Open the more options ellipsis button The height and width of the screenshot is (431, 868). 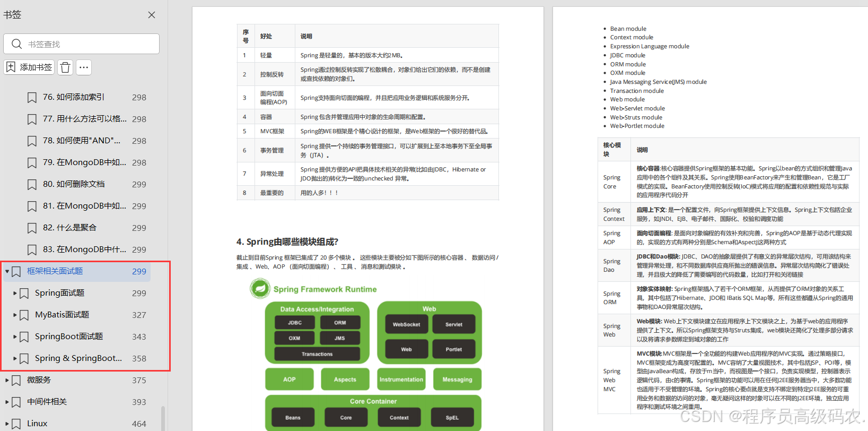[83, 67]
